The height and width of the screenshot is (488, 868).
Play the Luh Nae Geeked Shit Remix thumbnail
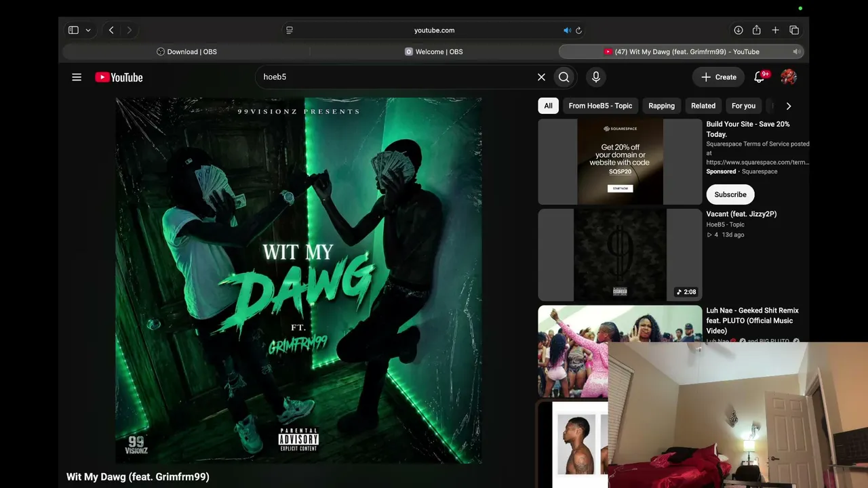point(573,351)
